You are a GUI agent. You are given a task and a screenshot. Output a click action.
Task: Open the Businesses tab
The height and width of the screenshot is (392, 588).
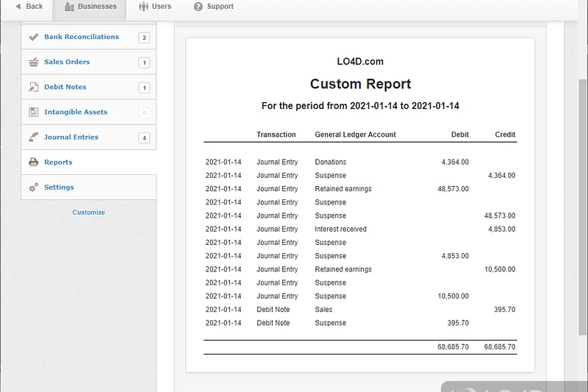pyautogui.click(x=90, y=7)
